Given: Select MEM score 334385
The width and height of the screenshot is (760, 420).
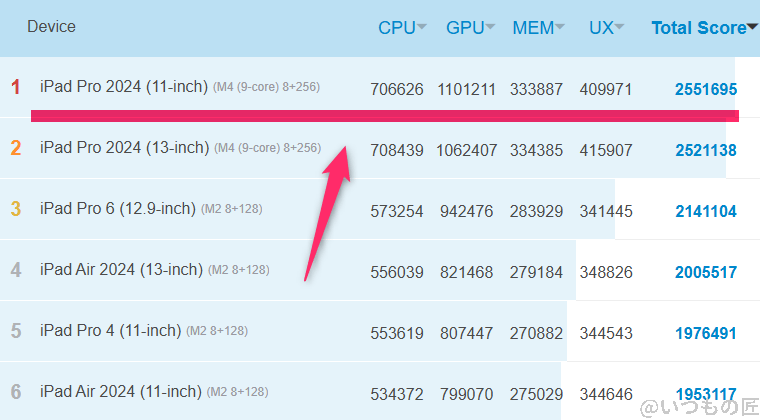Looking at the screenshot, I should [536, 150].
